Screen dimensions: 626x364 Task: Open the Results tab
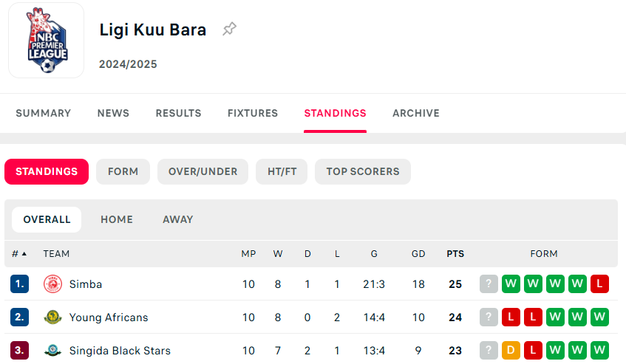tap(178, 113)
